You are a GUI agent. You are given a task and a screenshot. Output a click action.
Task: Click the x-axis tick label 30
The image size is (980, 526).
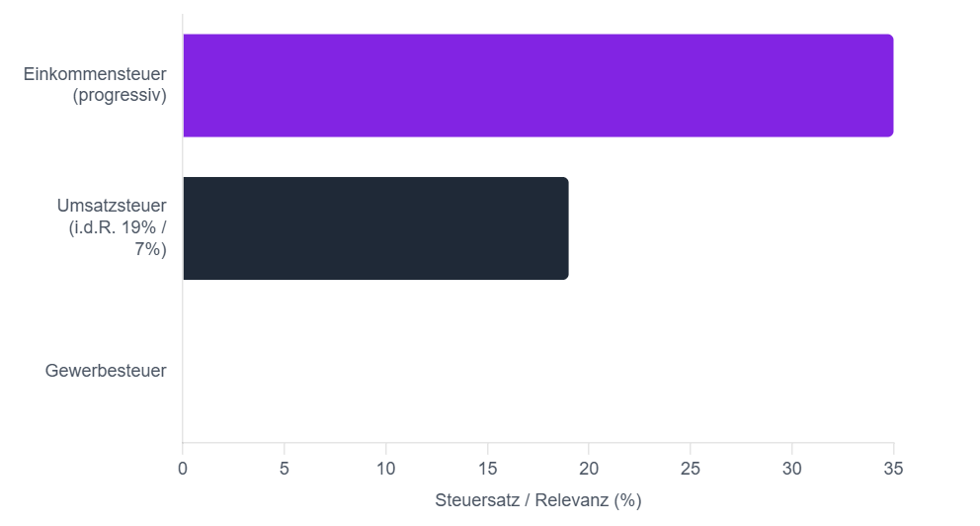click(x=792, y=469)
